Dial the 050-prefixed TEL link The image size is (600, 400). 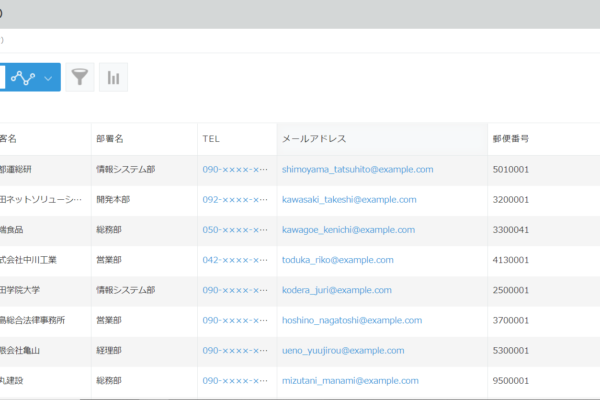[235, 230]
